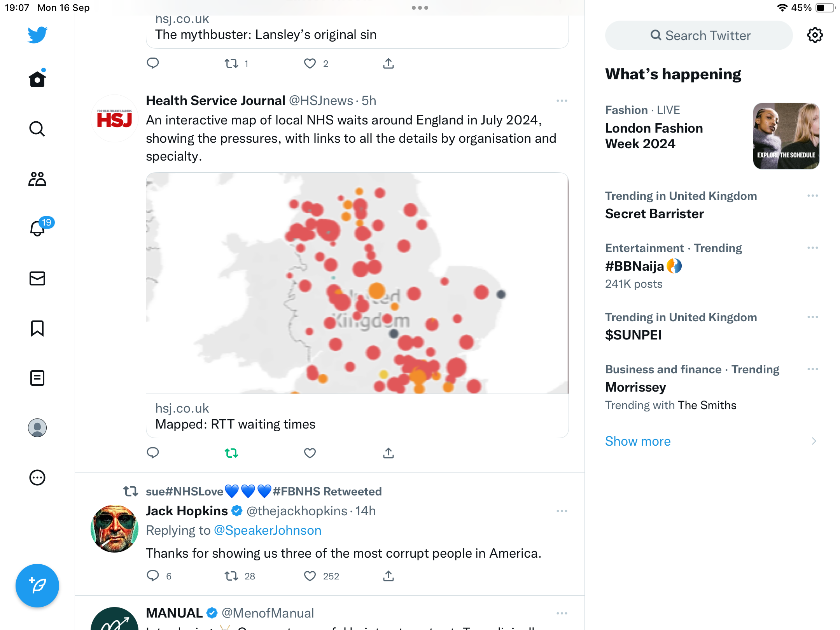Open the RTT waiting times map card
840x630 pixels.
tap(357, 305)
